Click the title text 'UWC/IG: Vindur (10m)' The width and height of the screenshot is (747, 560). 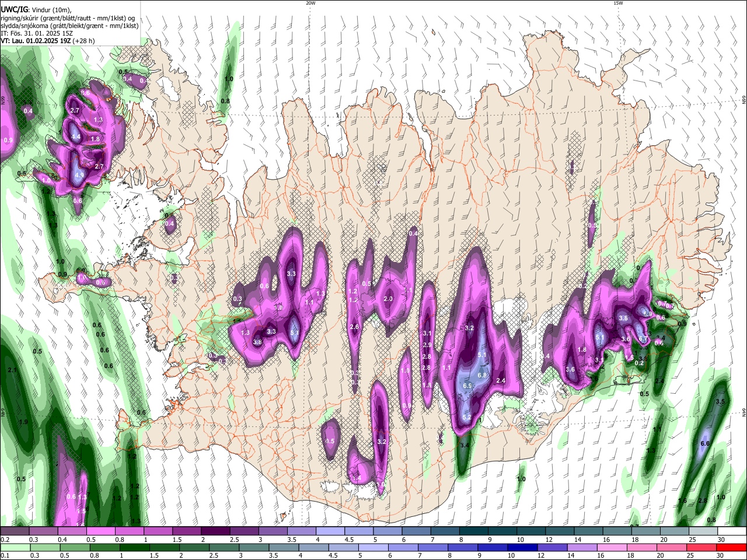click(36, 9)
